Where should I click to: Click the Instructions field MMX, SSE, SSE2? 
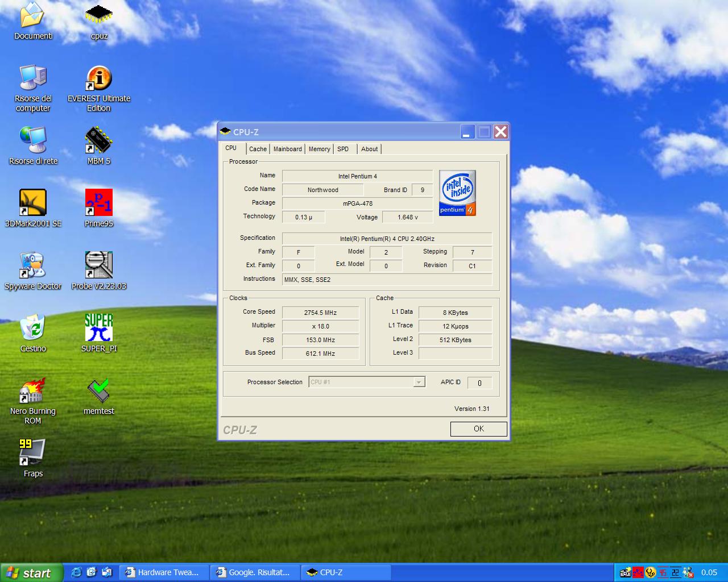pos(387,280)
